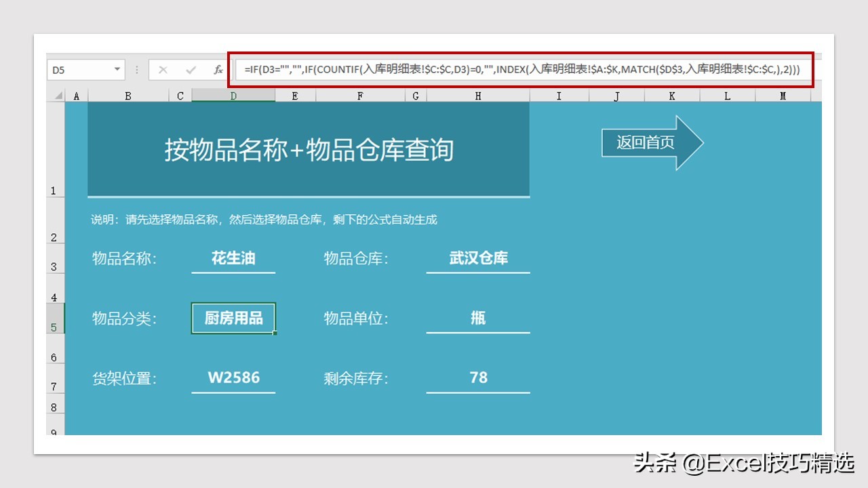Select the cell showing remaining stock 78
This screenshot has height=488, width=868.
[x=478, y=378]
